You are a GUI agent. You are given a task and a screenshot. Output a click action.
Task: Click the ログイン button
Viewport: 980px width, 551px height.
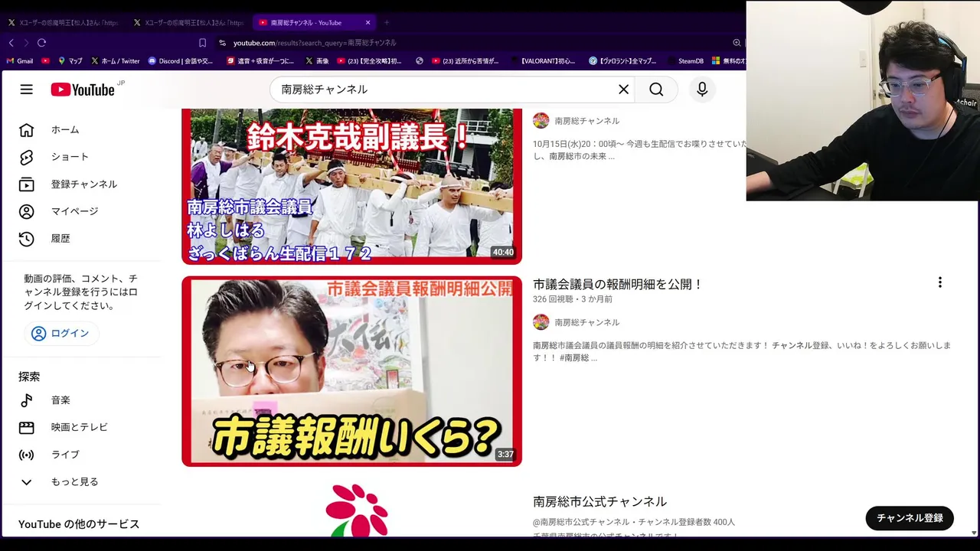60,334
